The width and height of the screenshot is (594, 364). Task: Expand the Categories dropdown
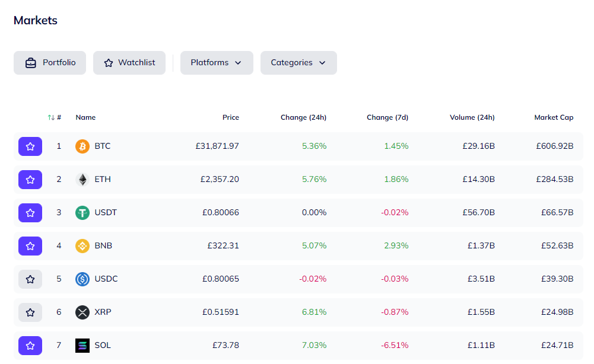point(298,63)
